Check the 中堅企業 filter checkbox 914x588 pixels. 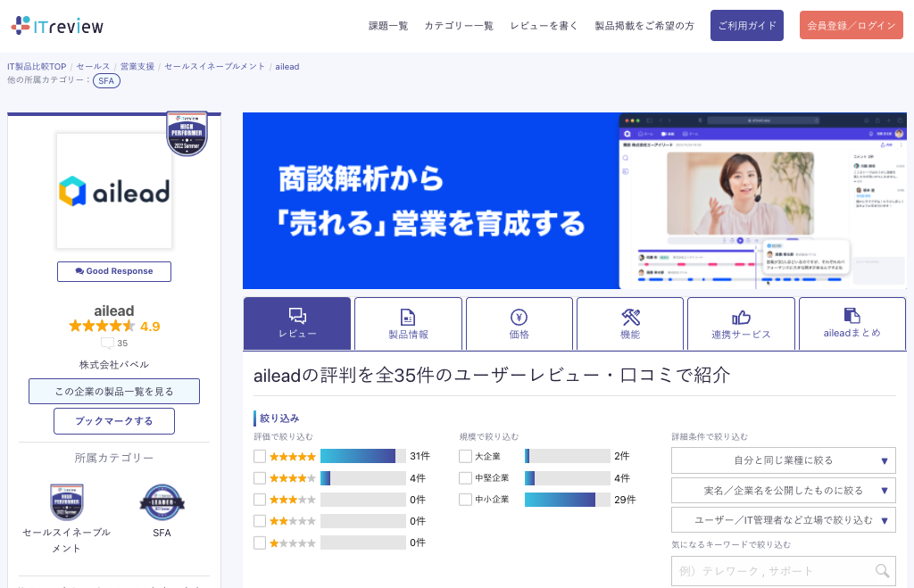[465, 478]
